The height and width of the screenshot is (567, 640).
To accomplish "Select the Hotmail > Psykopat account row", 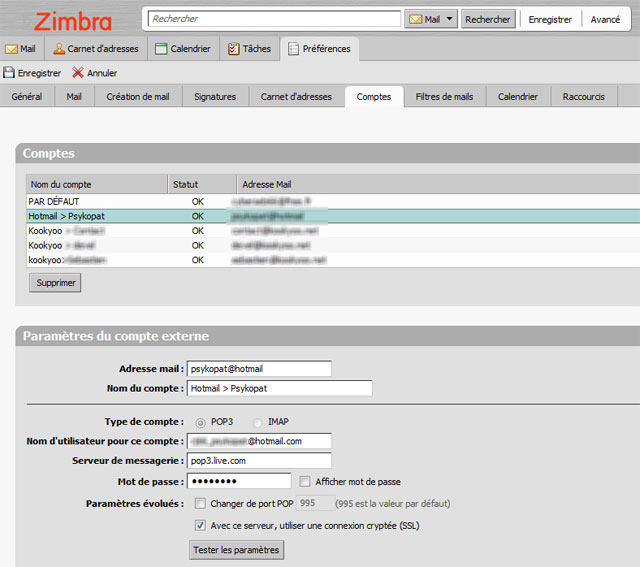I will pos(333,216).
